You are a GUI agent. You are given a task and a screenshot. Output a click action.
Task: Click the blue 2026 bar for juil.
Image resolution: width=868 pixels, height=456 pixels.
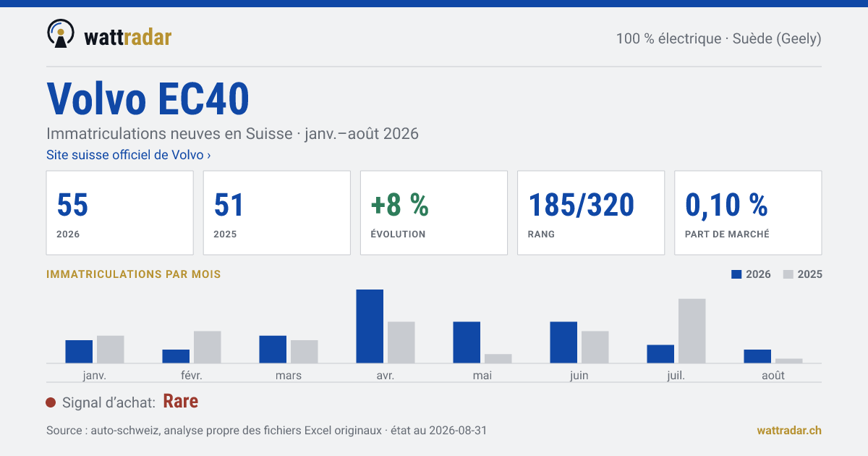click(x=660, y=354)
